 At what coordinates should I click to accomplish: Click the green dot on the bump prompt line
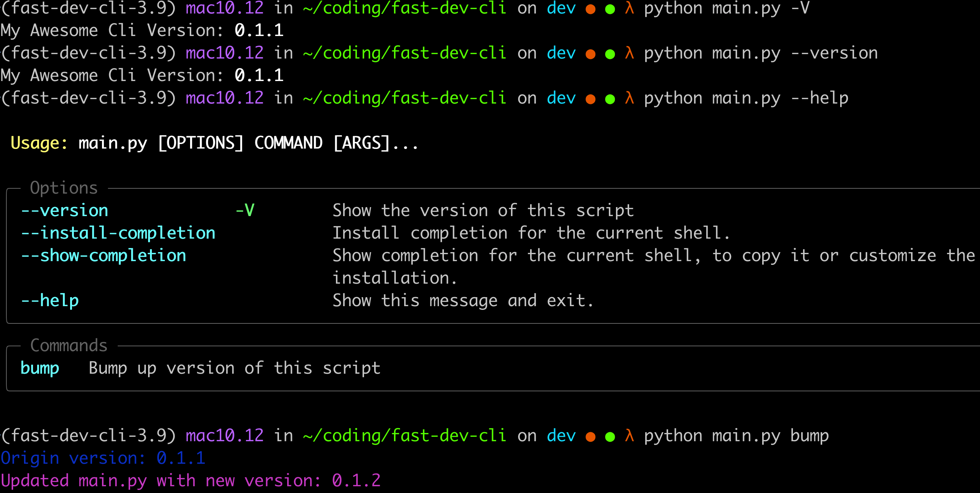(610, 437)
